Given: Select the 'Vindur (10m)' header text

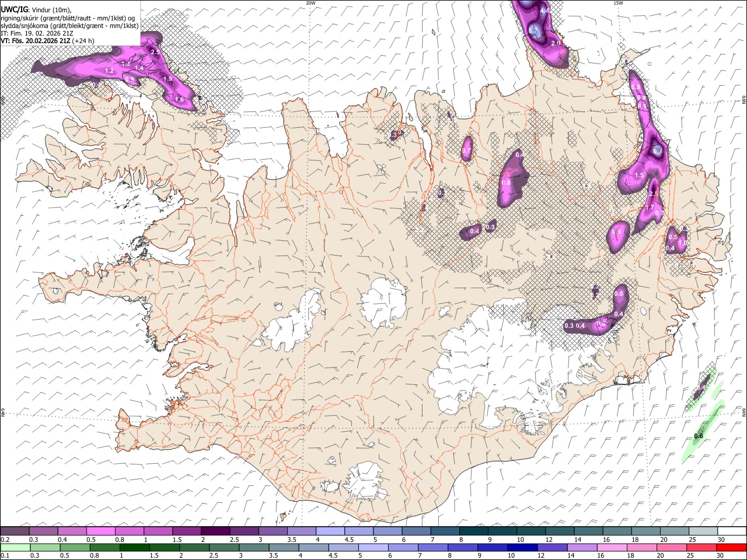Looking at the screenshot, I should click(51, 10).
